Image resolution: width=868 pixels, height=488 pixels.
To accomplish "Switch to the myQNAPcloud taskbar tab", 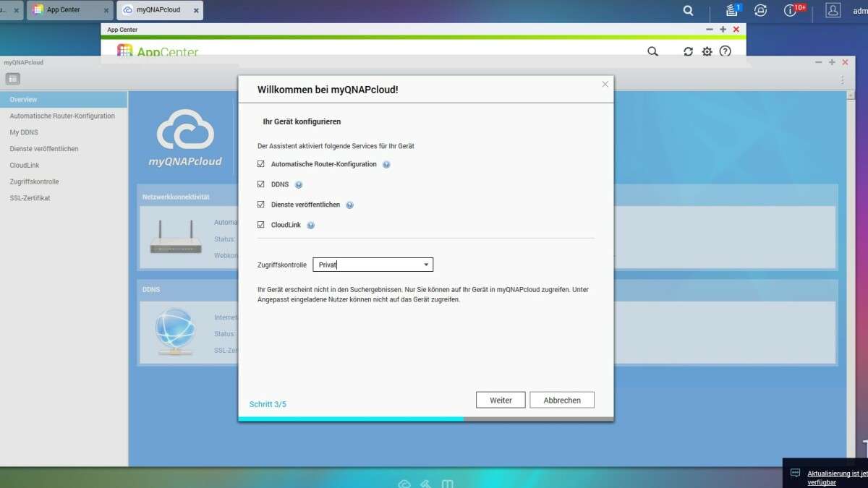I will [159, 10].
